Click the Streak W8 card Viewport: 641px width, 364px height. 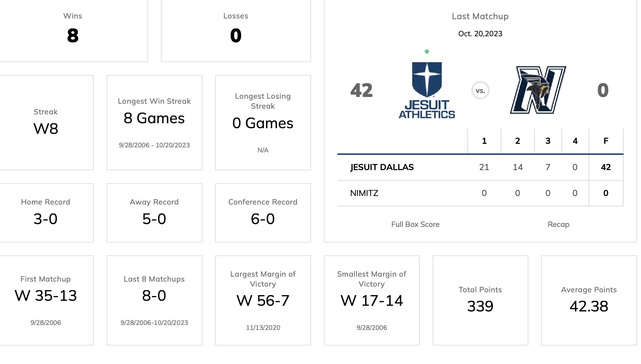coord(46,123)
